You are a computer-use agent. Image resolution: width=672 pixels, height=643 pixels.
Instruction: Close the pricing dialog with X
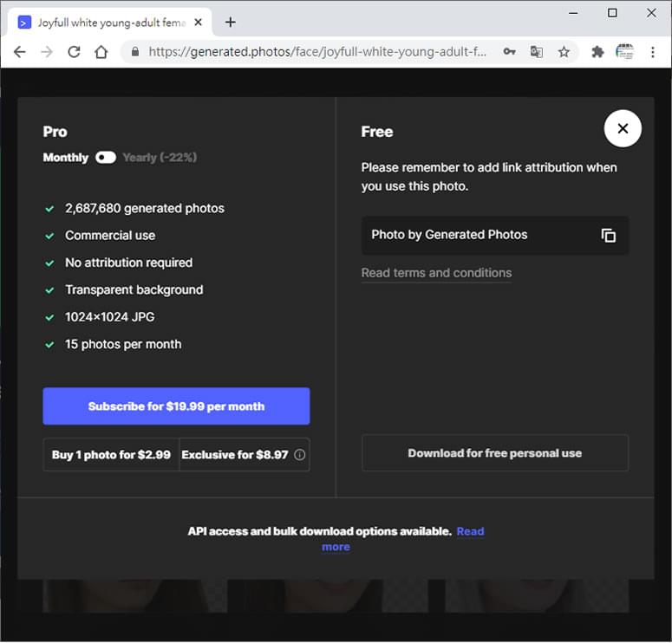623,128
